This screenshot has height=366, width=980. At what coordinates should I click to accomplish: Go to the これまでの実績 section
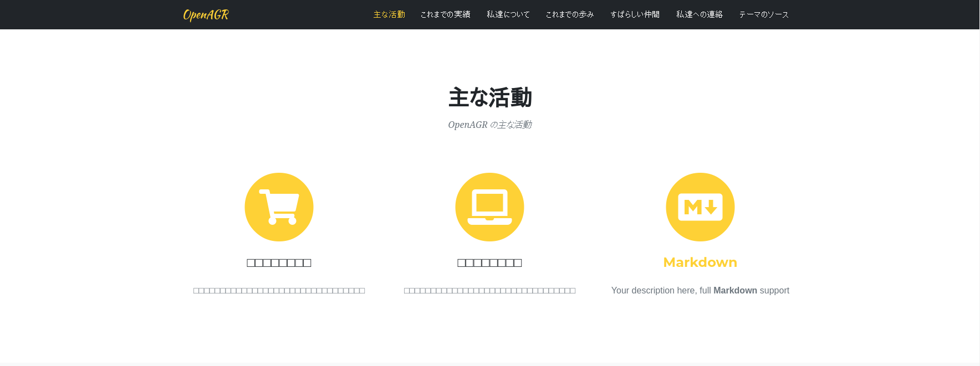pyautogui.click(x=445, y=14)
